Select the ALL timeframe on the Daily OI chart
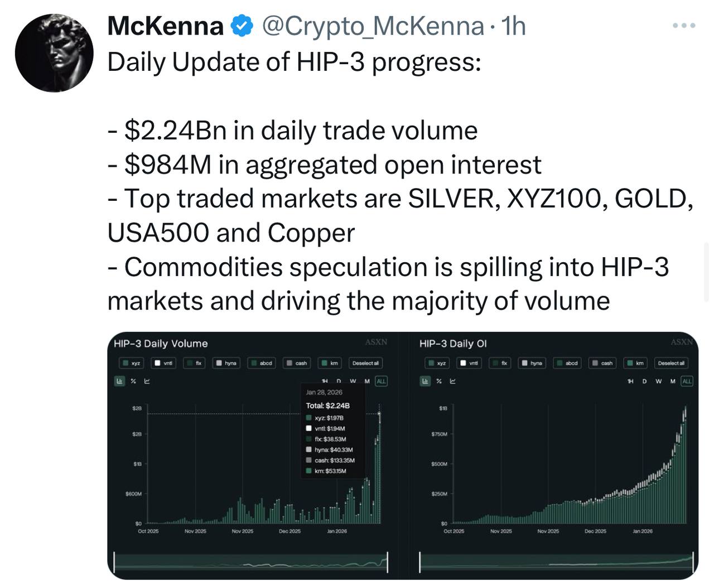The width and height of the screenshot is (714, 588). (x=687, y=381)
